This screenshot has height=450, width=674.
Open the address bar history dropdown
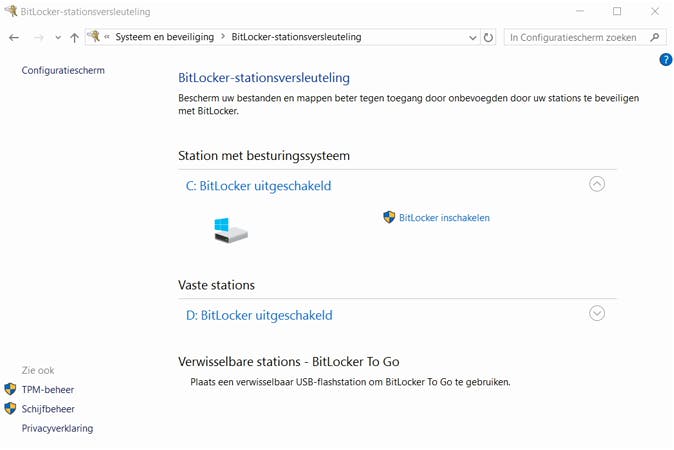[x=473, y=37]
